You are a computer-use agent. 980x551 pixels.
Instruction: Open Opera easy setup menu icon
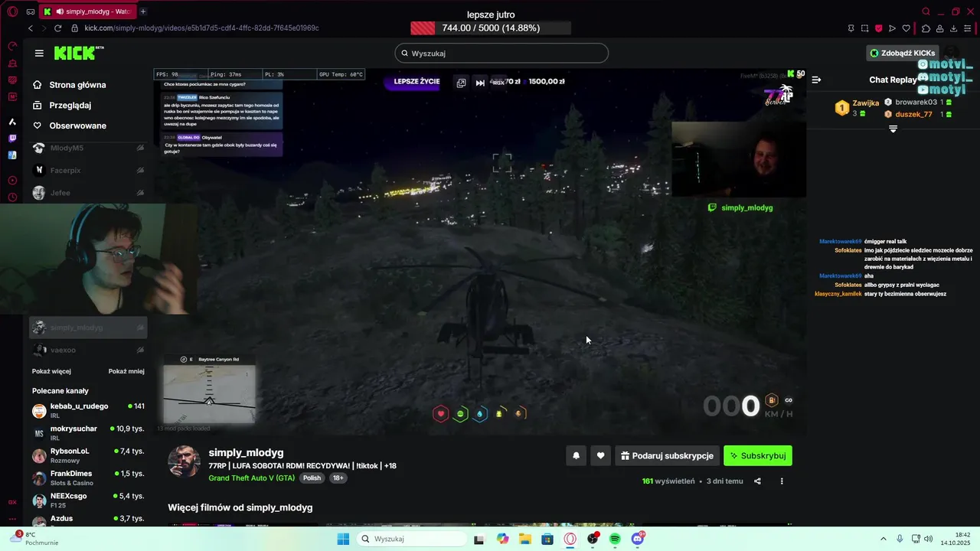tap(968, 28)
